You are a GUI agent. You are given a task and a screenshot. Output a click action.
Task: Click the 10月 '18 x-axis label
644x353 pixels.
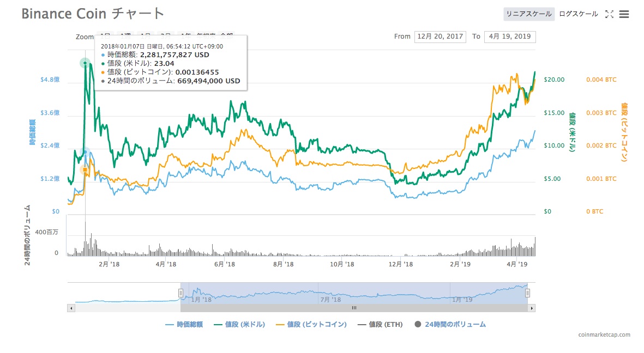point(342,264)
